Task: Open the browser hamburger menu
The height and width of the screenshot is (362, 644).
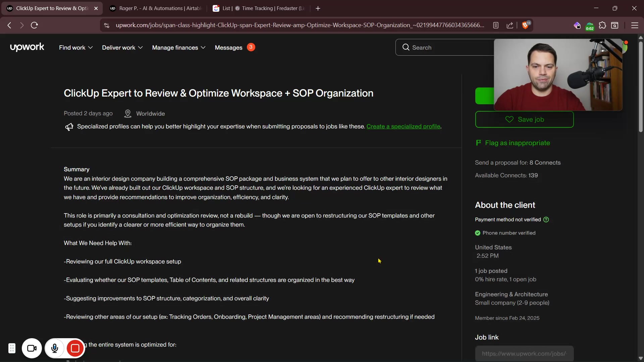Action: point(635,25)
